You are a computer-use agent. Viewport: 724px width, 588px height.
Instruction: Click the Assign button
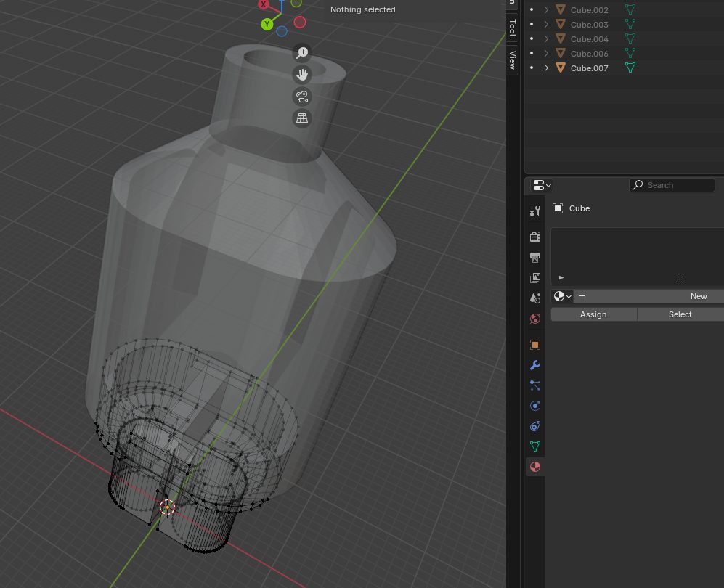pos(593,314)
